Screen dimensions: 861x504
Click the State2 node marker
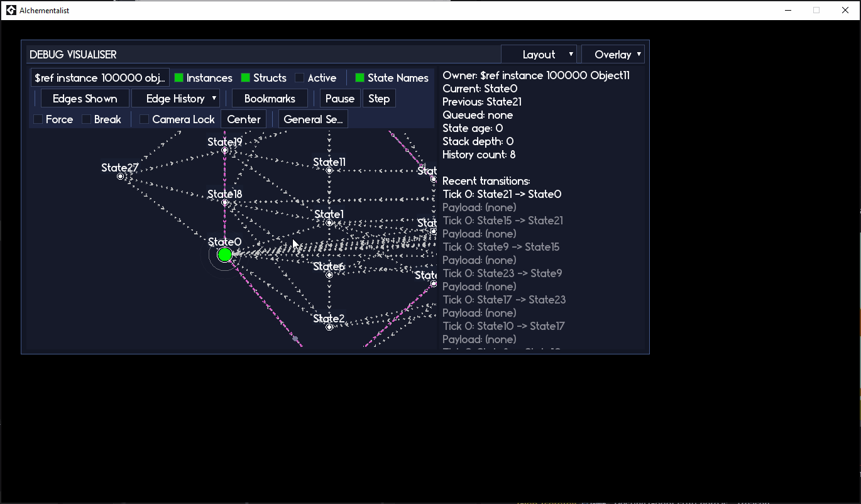coord(329,327)
